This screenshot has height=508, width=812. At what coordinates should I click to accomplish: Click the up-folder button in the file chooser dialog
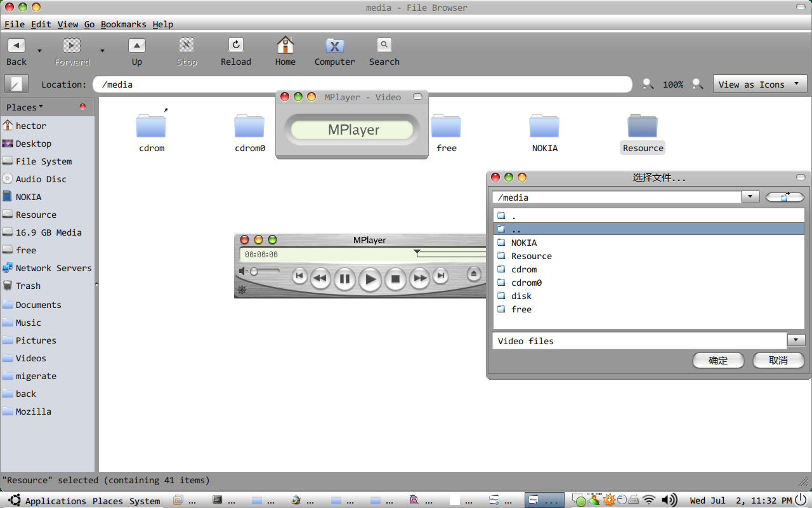coord(785,197)
